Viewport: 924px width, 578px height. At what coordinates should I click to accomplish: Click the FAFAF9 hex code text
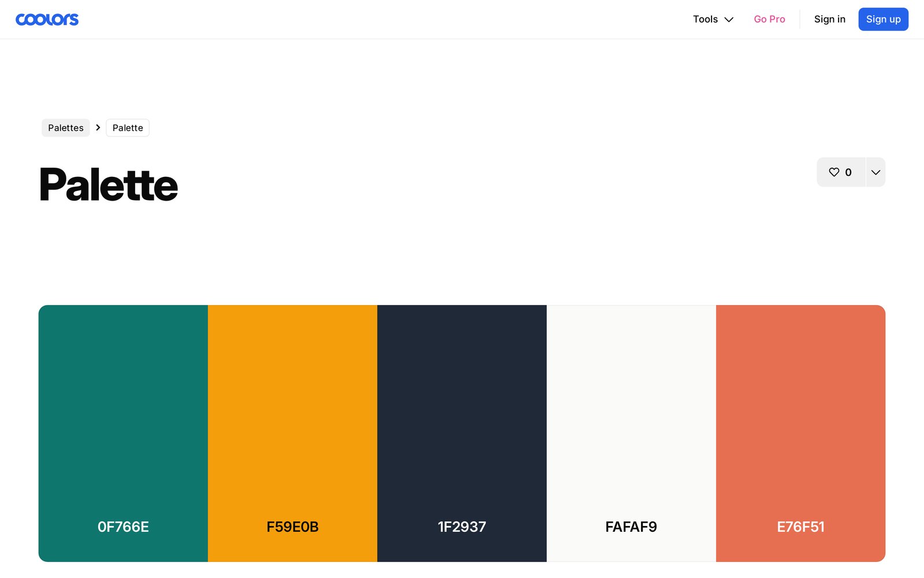coord(631,527)
